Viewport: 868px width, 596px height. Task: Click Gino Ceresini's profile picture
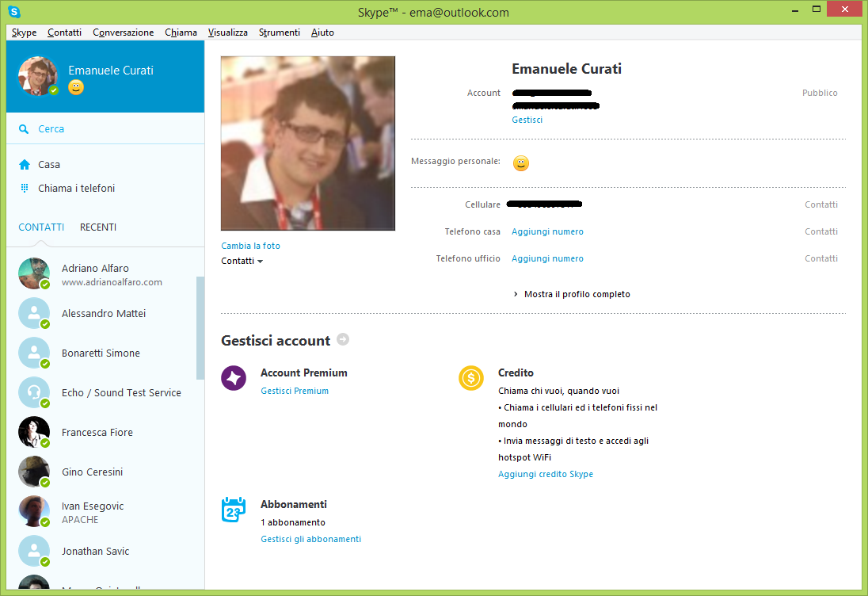[34, 472]
